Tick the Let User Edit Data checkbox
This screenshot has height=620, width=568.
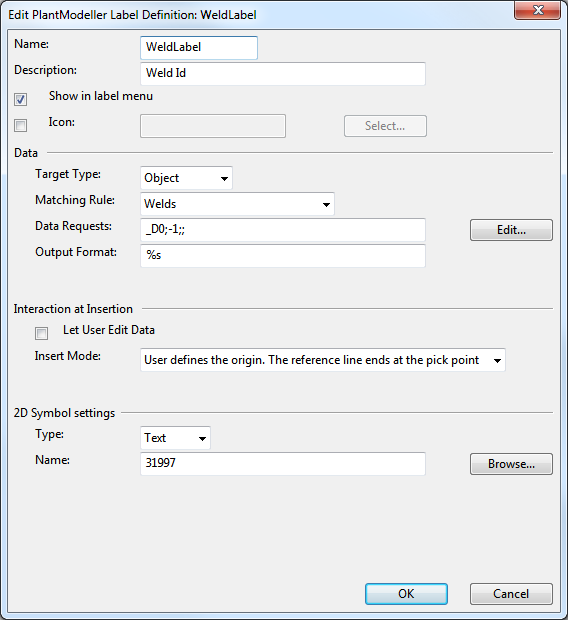(x=42, y=333)
